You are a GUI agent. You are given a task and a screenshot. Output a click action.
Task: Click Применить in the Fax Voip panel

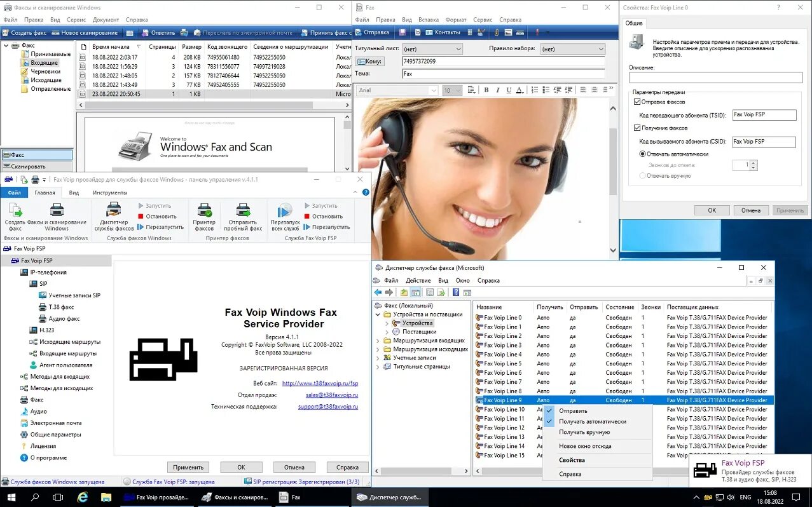(188, 466)
